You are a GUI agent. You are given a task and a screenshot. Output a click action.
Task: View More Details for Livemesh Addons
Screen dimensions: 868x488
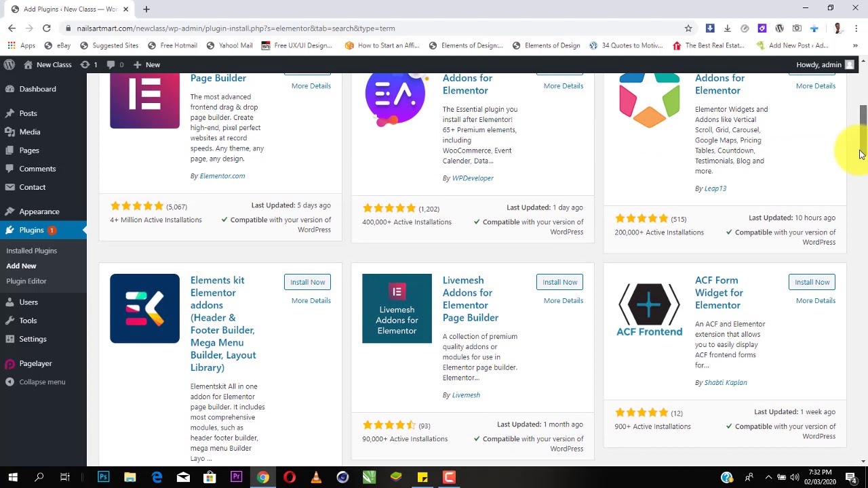564,300
